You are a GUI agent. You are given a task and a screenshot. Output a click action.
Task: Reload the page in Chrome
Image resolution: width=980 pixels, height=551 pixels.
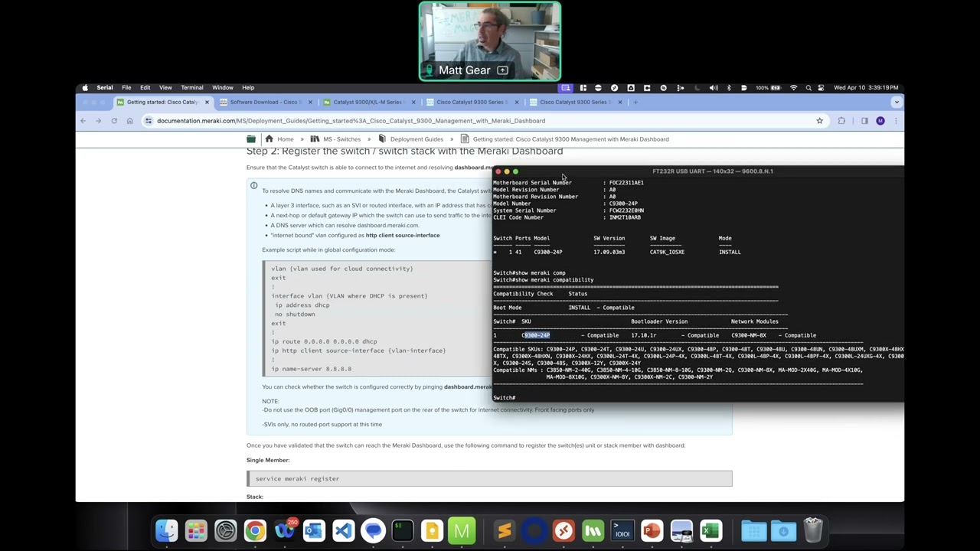[x=114, y=121]
